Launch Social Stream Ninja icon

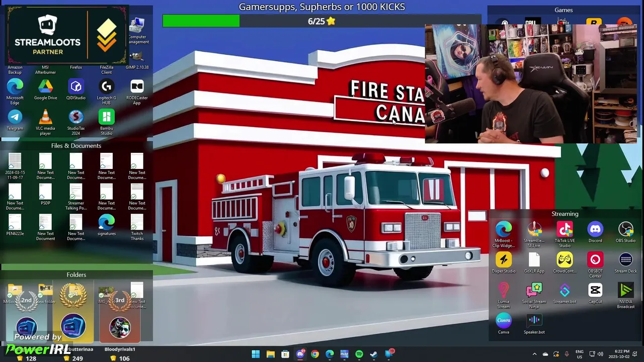click(x=534, y=296)
